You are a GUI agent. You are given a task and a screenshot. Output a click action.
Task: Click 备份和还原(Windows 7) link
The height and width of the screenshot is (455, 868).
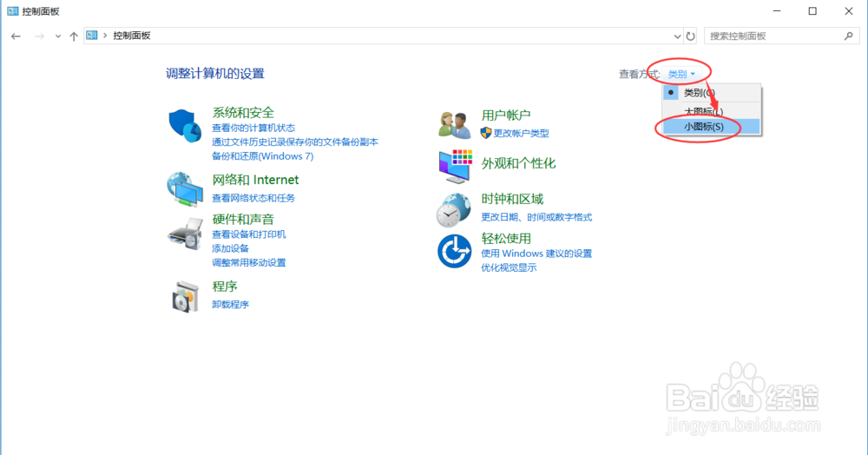262,156
